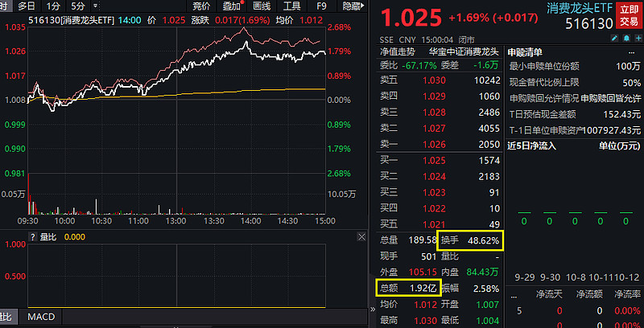Select 买二 bid row at 1.024
The width and height of the screenshot is (644, 328).
coord(440,176)
